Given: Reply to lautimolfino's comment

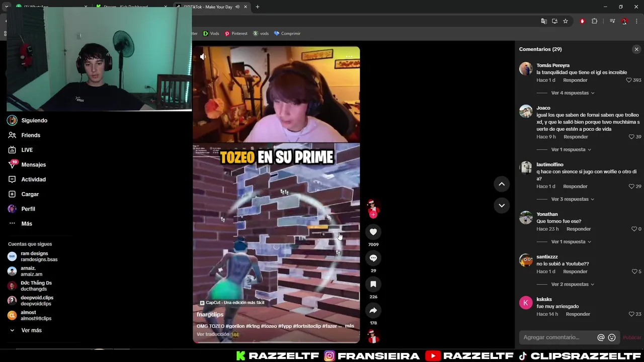Looking at the screenshot, I should point(575,187).
